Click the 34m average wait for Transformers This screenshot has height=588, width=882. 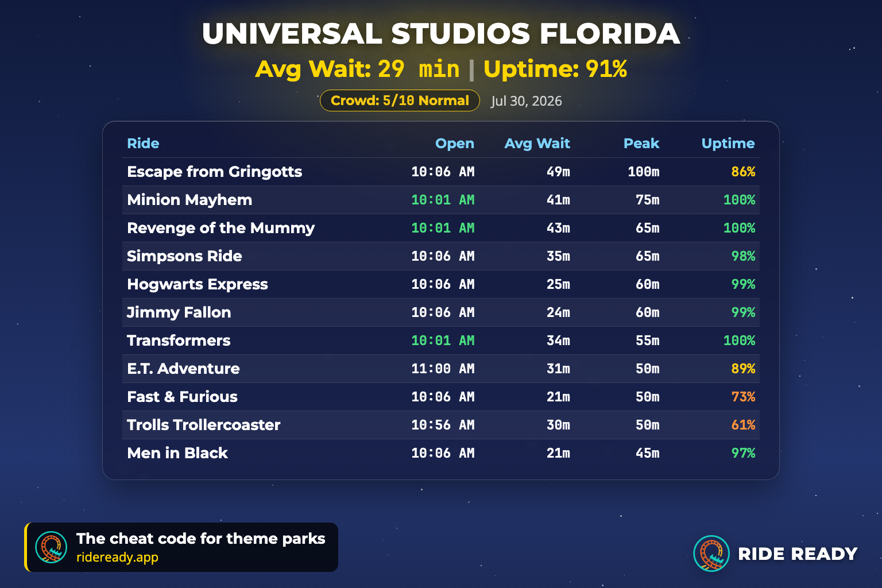coord(558,341)
